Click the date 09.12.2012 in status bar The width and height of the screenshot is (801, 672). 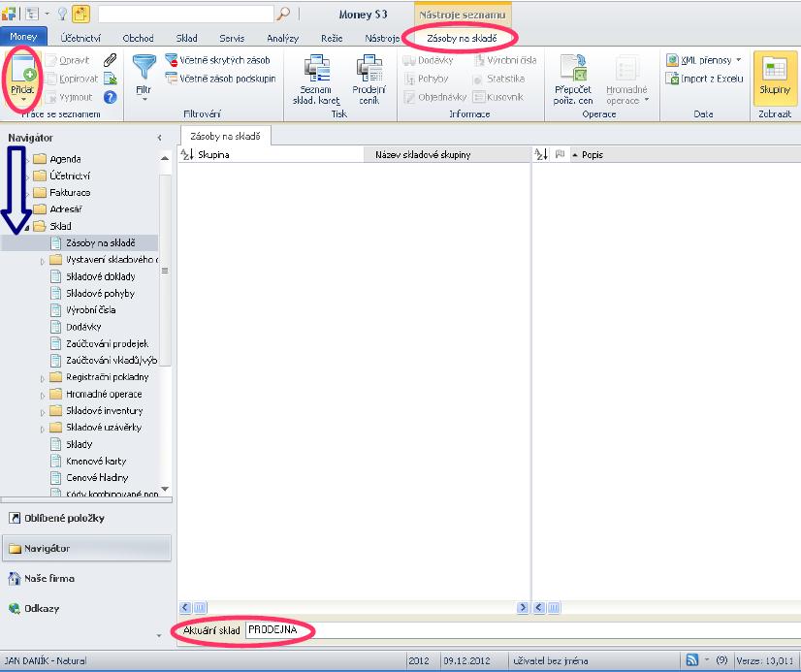pyautogui.click(x=466, y=660)
